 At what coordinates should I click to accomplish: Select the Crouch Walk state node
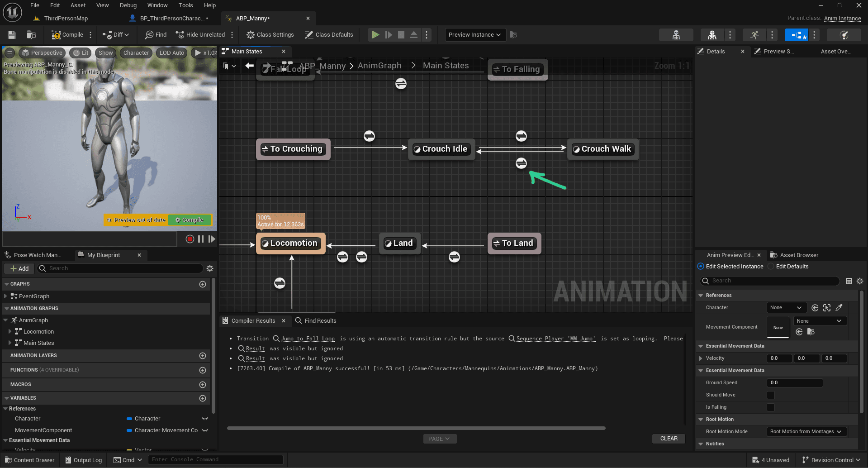(602, 149)
